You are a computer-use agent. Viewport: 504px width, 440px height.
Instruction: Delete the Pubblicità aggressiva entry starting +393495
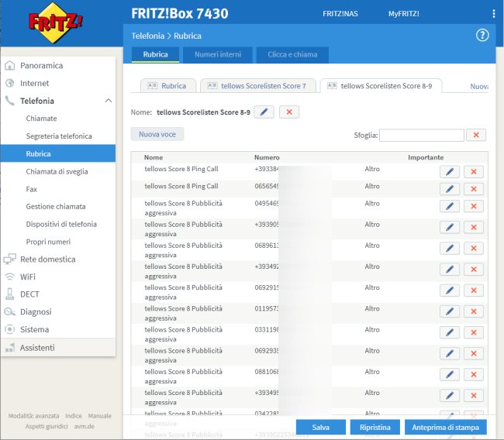point(474,396)
